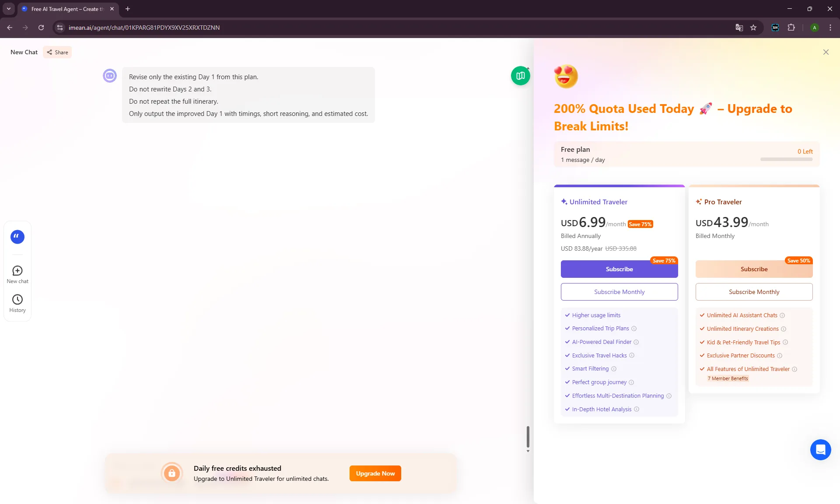840x504 pixels.
Task: Click the Free plan quota progress bar
Action: (x=786, y=160)
